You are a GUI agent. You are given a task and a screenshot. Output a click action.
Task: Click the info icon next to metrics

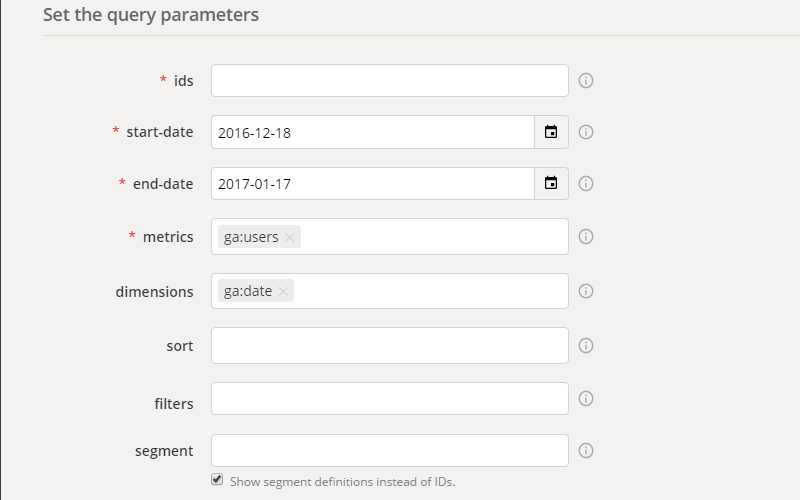click(586, 237)
